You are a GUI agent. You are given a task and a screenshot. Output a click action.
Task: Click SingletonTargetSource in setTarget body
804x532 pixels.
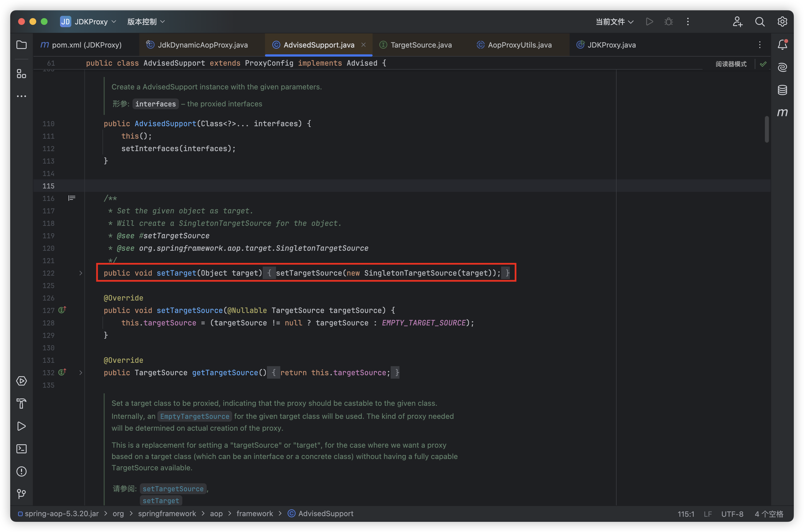click(x=410, y=273)
